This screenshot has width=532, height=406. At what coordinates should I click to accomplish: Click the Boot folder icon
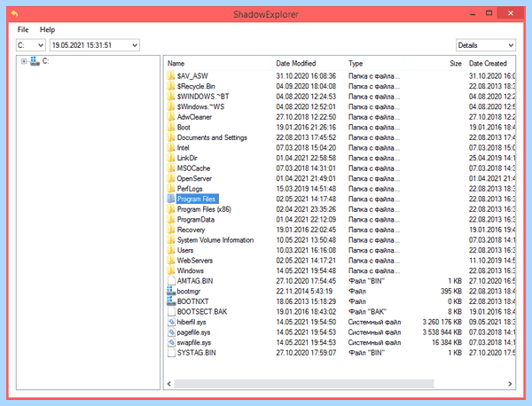click(x=171, y=127)
